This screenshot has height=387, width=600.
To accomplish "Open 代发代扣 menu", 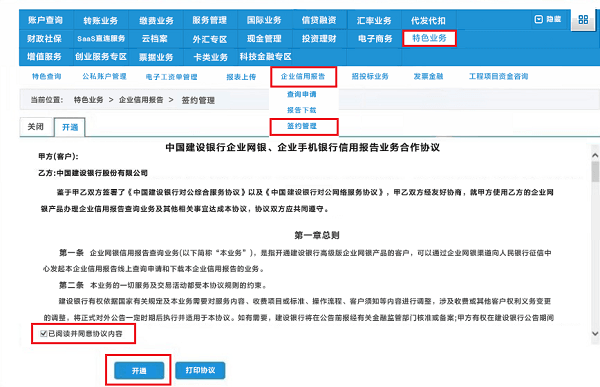I will 428,20.
